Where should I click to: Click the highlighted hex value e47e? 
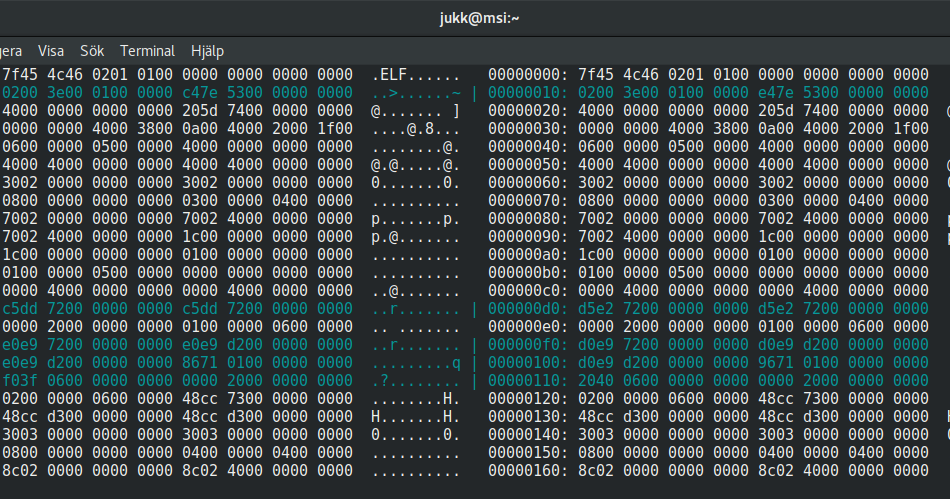coord(776,93)
